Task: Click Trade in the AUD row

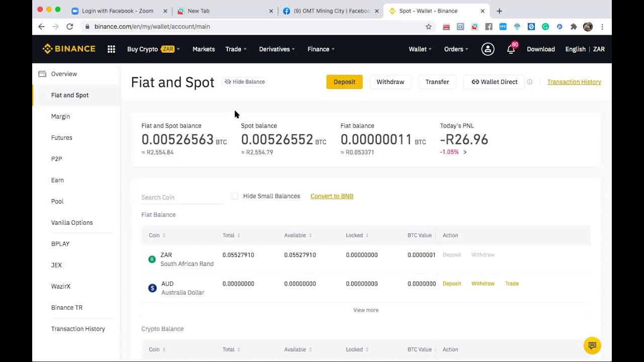Action: 512,284
